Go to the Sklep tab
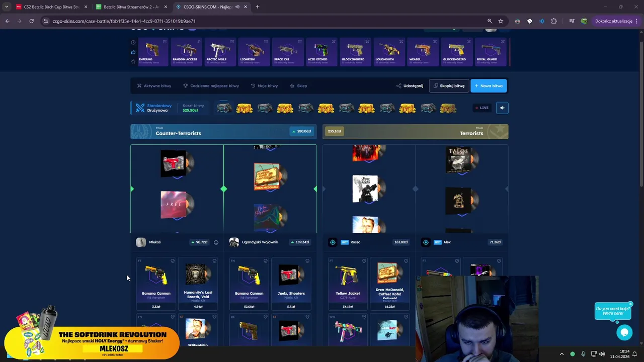Image resolution: width=644 pixels, height=362 pixels. [298, 86]
